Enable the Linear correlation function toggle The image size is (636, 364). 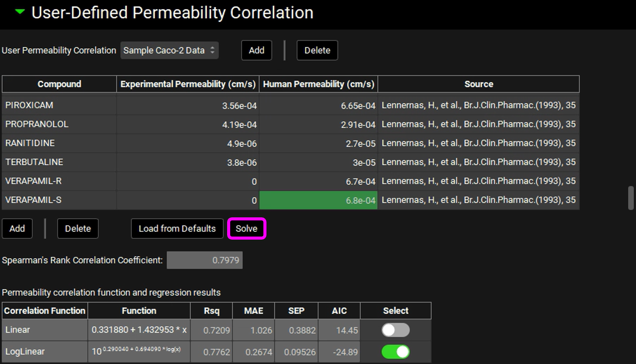pos(395,330)
